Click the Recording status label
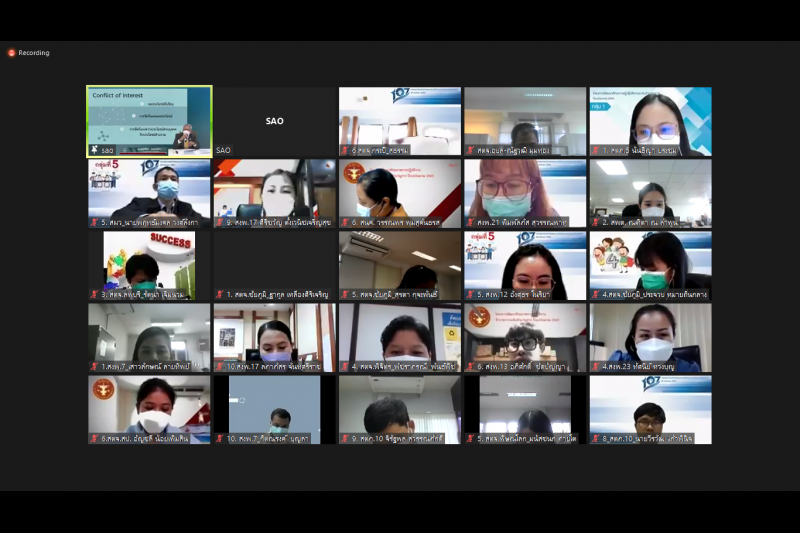The height and width of the screenshot is (533, 800). pyautogui.click(x=34, y=53)
